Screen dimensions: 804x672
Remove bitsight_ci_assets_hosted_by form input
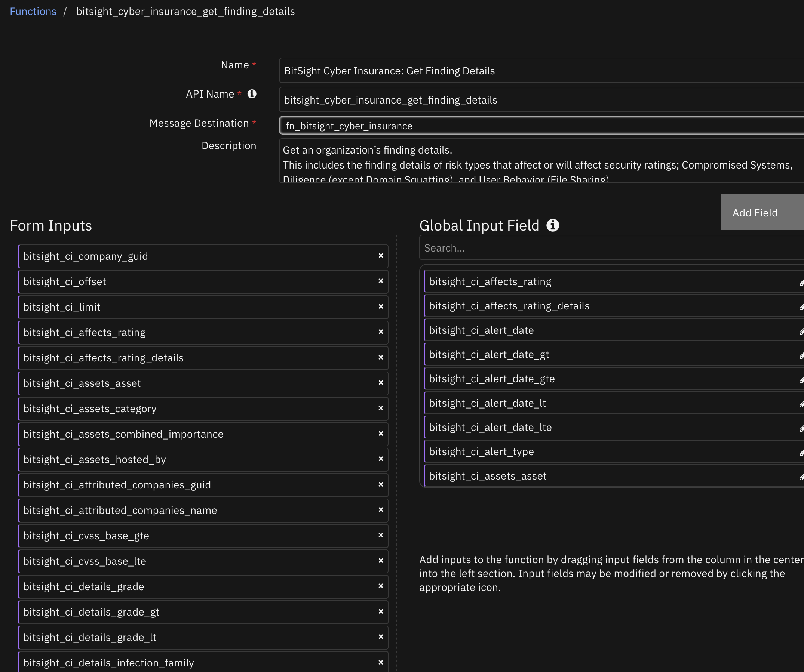click(381, 459)
